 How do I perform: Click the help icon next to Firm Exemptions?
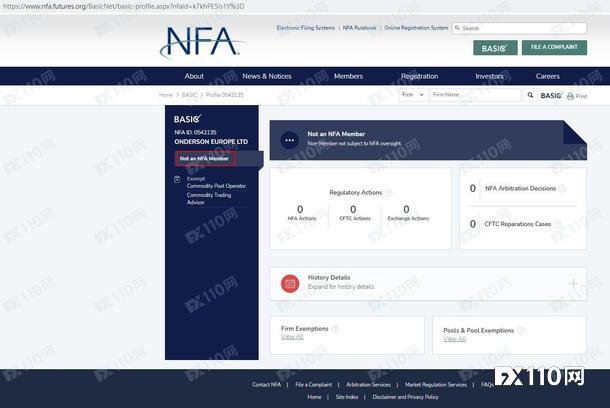pyautogui.click(x=336, y=329)
